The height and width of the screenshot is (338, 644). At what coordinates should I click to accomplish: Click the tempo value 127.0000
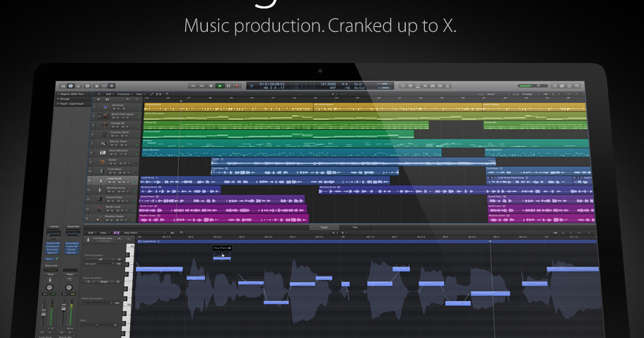coord(328,84)
